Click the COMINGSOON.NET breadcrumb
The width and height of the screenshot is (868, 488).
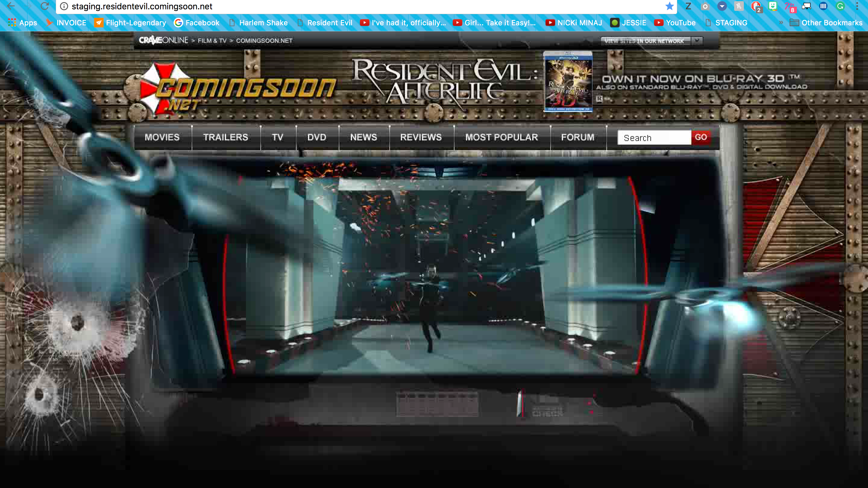coord(264,40)
